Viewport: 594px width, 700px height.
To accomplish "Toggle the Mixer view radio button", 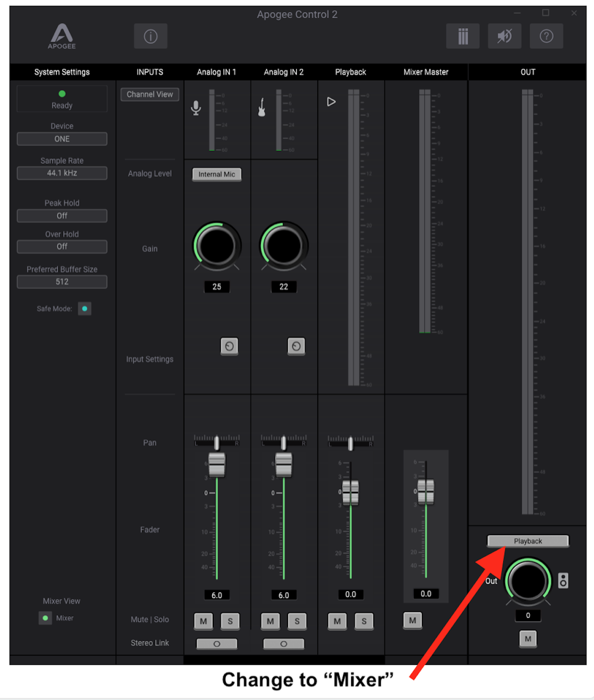I will pos(45,618).
